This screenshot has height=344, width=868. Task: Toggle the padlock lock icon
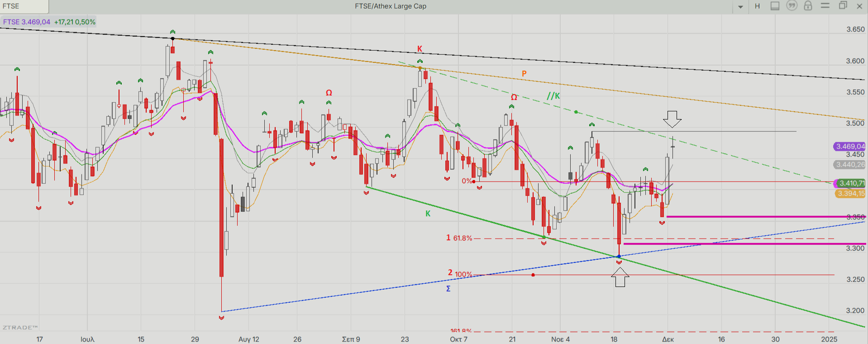point(808,6)
